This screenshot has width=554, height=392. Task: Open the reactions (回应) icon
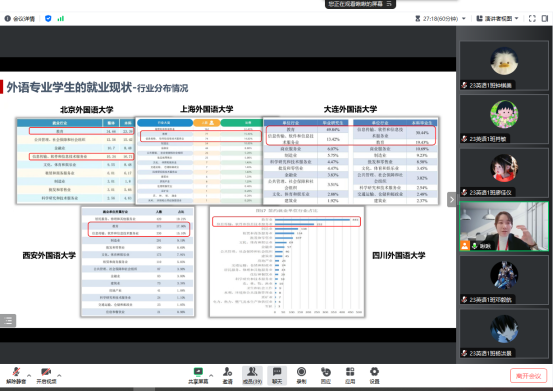point(325,375)
